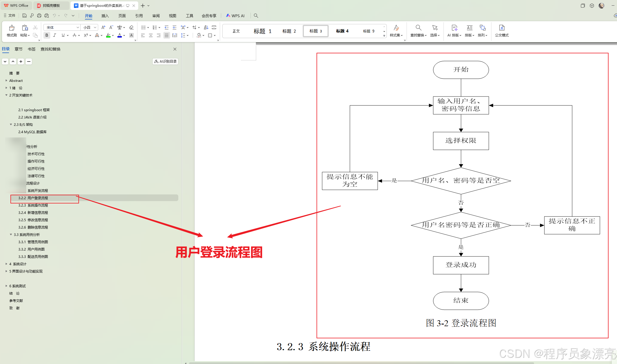Image resolution: width=617 pixels, height=364 pixels.
Task: Collapse the 2 开发关键技术 outline node
Action: (6, 95)
